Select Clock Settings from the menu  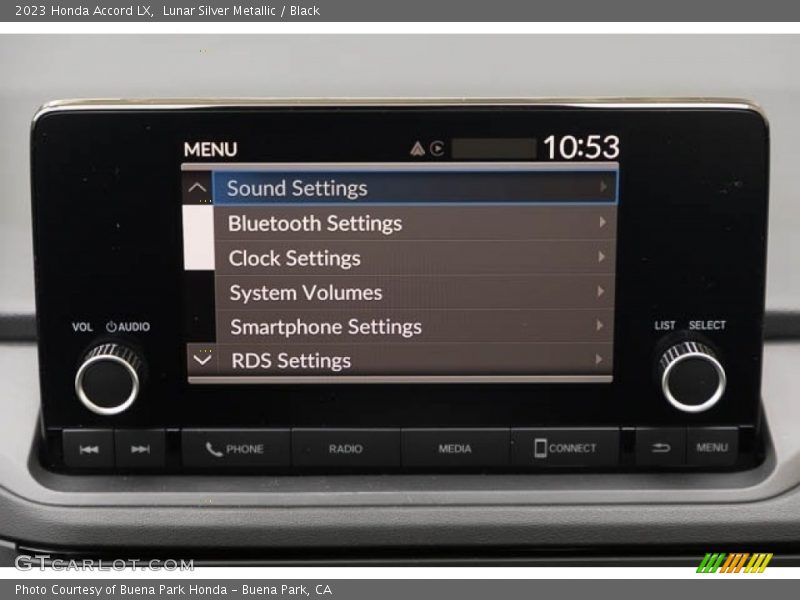pyautogui.click(x=294, y=258)
